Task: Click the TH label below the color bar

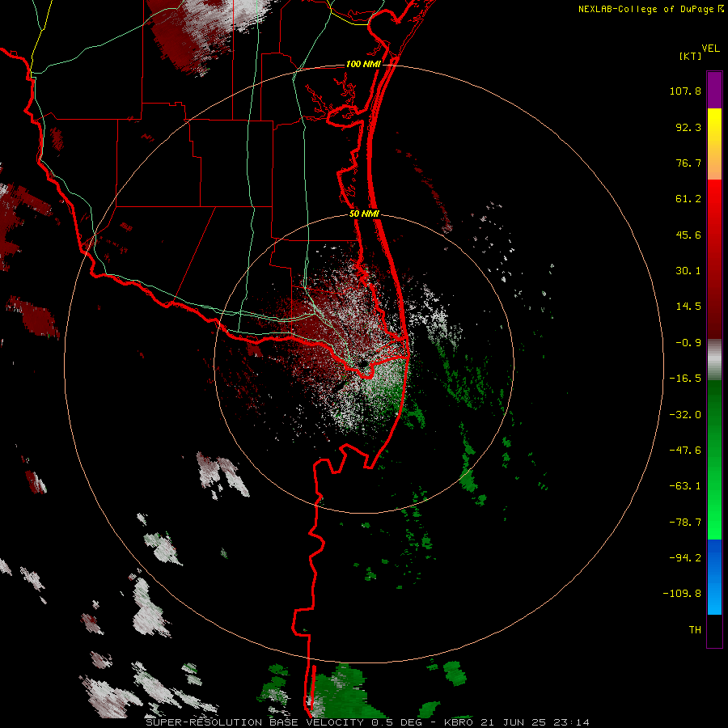Action: (x=695, y=630)
